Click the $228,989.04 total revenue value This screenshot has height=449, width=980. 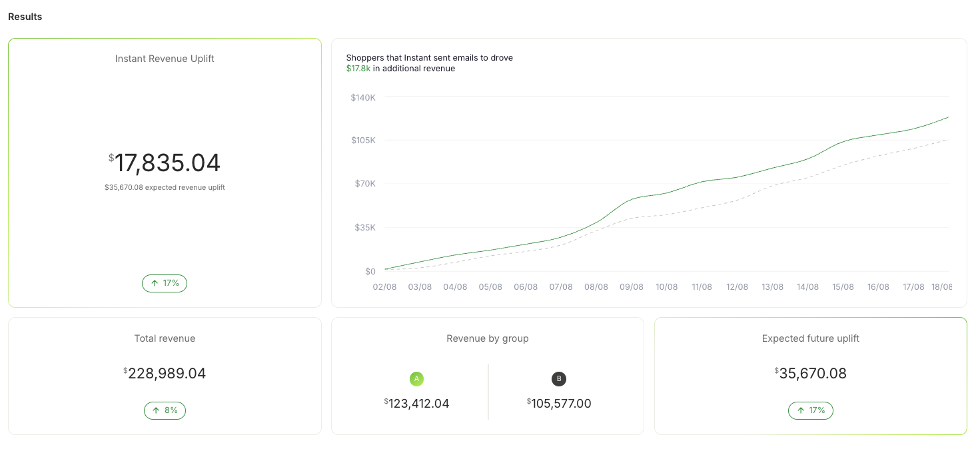(165, 373)
